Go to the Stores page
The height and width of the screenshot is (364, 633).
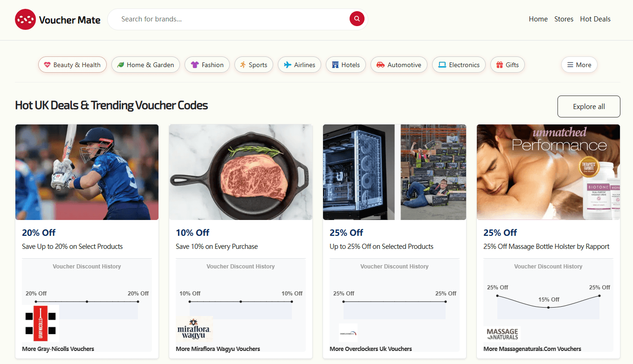coord(564,19)
